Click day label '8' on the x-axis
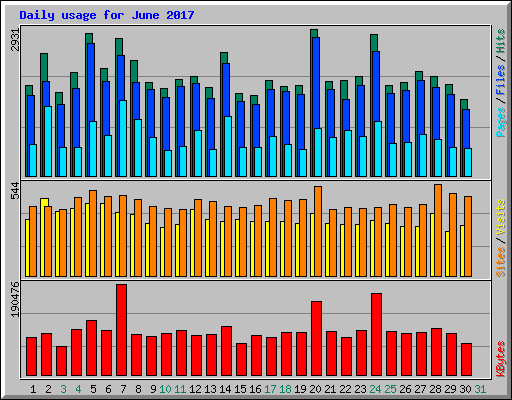 tap(138, 389)
